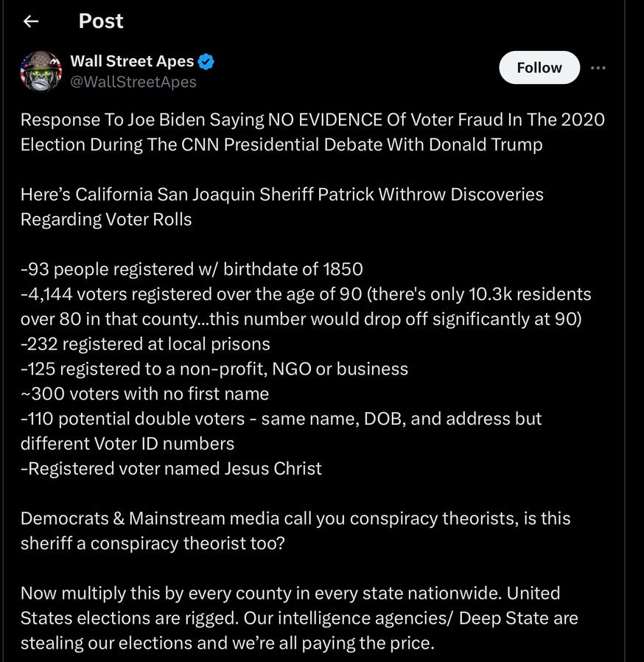Click the back arrow icon

point(30,21)
